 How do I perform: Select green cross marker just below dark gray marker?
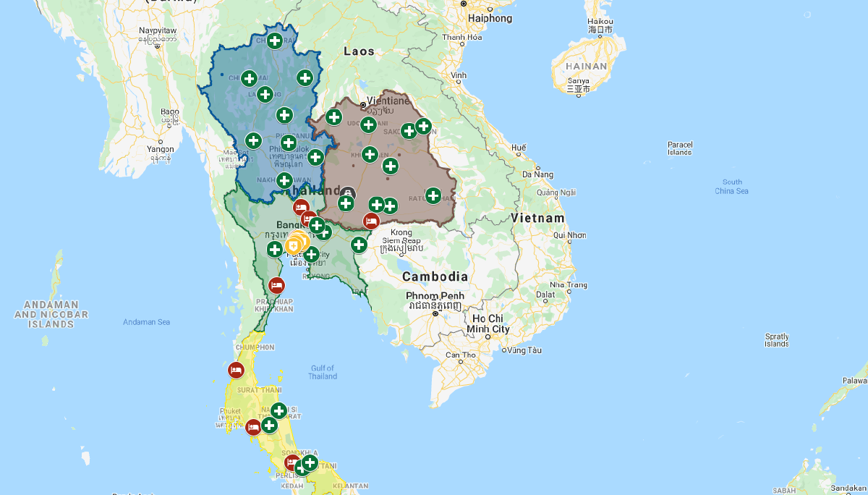tap(346, 203)
